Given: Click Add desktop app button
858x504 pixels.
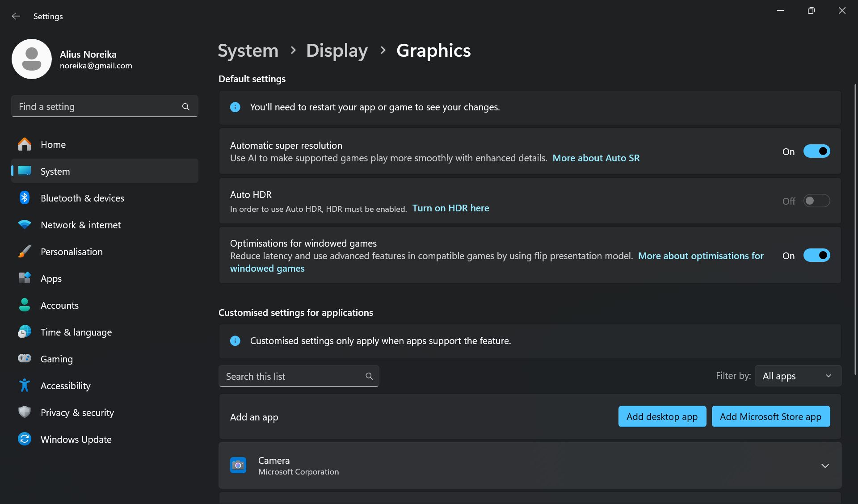Looking at the screenshot, I should 662,416.
